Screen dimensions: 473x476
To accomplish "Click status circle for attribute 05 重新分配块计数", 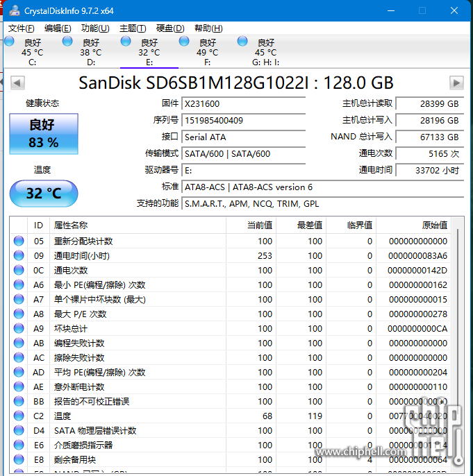I will tap(19, 241).
